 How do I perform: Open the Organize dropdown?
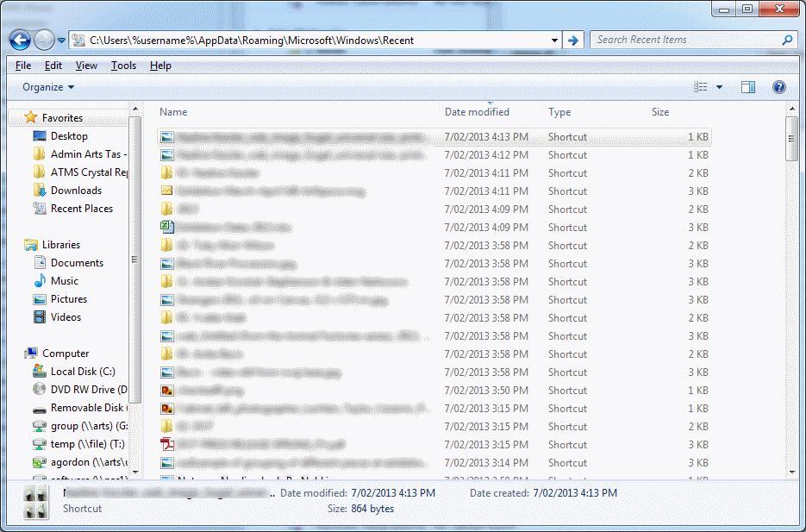click(x=48, y=87)
